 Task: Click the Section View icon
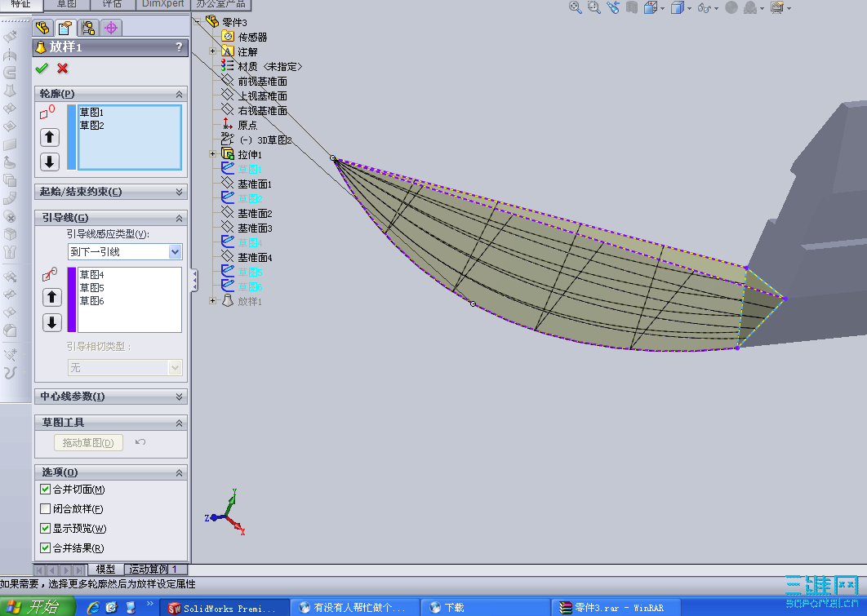(632, 7)
